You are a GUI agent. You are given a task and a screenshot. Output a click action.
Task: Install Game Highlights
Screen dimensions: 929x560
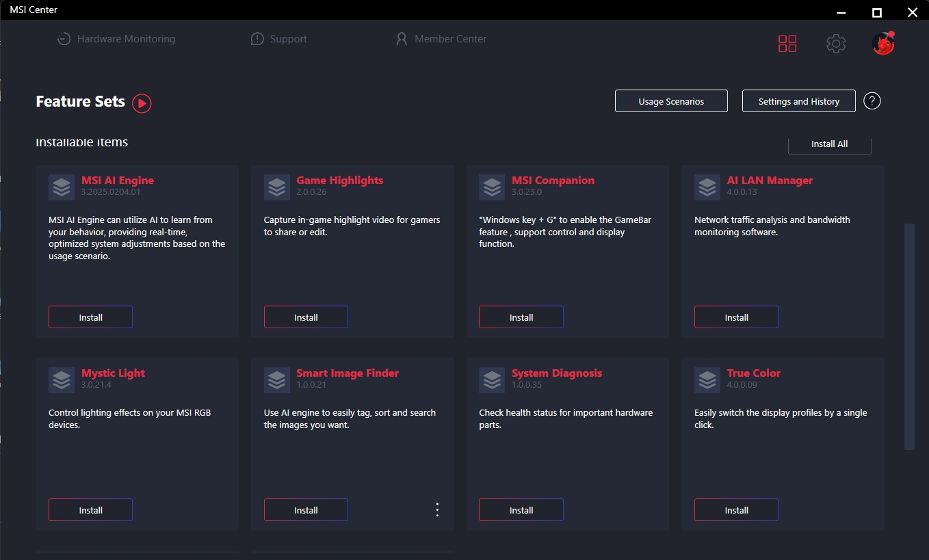click(x=306, y=317)
